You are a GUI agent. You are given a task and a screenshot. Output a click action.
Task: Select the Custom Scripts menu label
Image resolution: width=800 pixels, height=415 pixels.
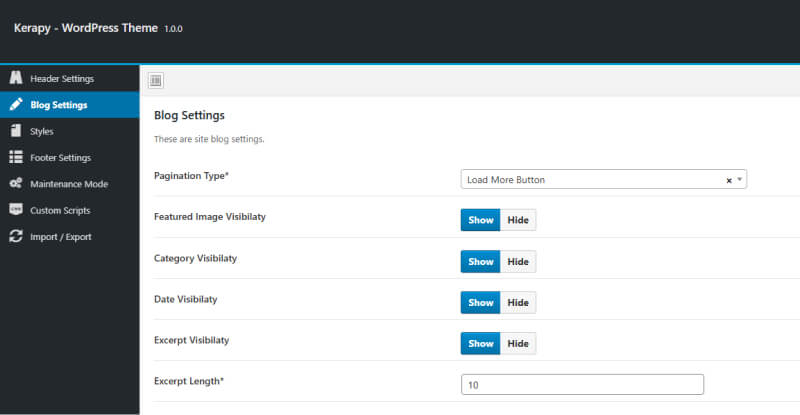click(x=60, y=210)
